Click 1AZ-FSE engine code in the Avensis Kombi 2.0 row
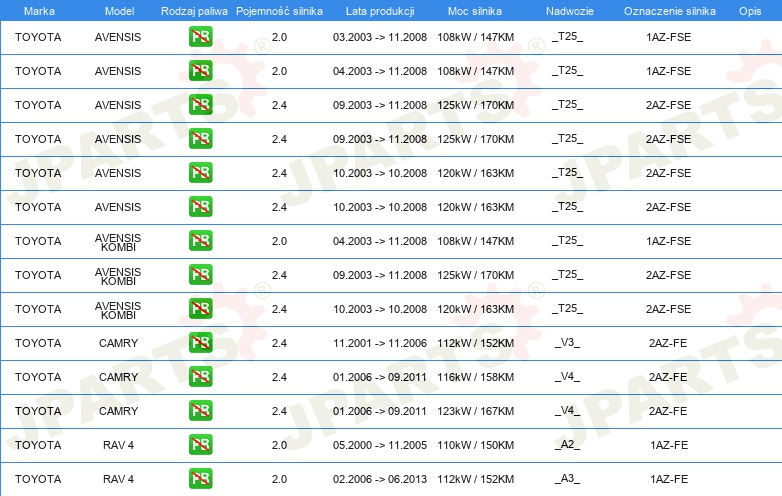The image size is (782, 496). (x=668, y=241)
